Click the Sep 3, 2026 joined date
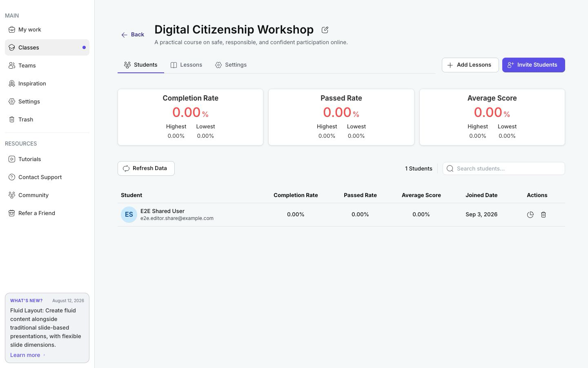The height and width of the screenshot is (368, 588). coord(481,215)
